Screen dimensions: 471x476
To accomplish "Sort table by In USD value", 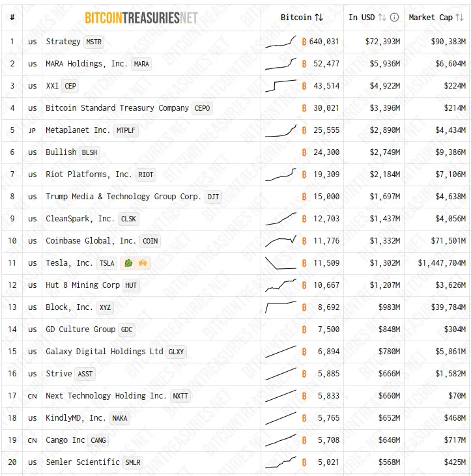I will [382, 18].
